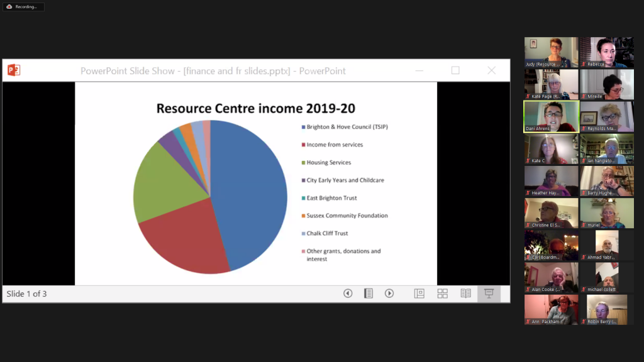This screenshot has width=644, height=362.
Task: Select Ann Packham's video thumbnail
Action: pos(551,309)
